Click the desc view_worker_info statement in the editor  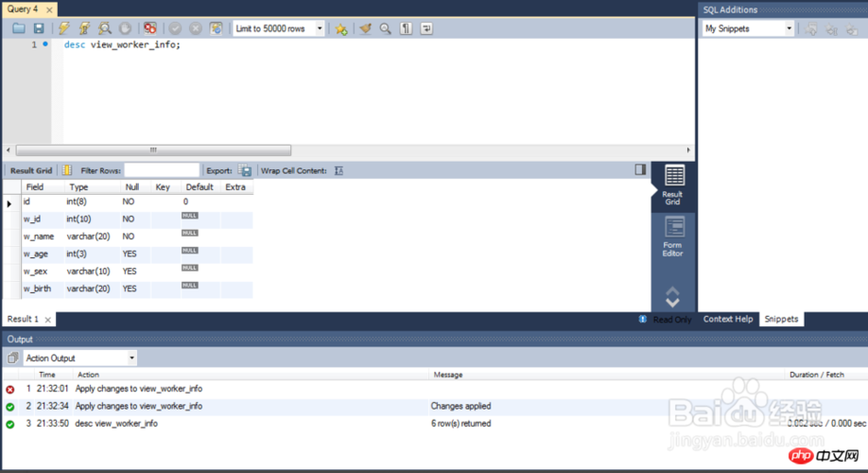coord(122,44)
